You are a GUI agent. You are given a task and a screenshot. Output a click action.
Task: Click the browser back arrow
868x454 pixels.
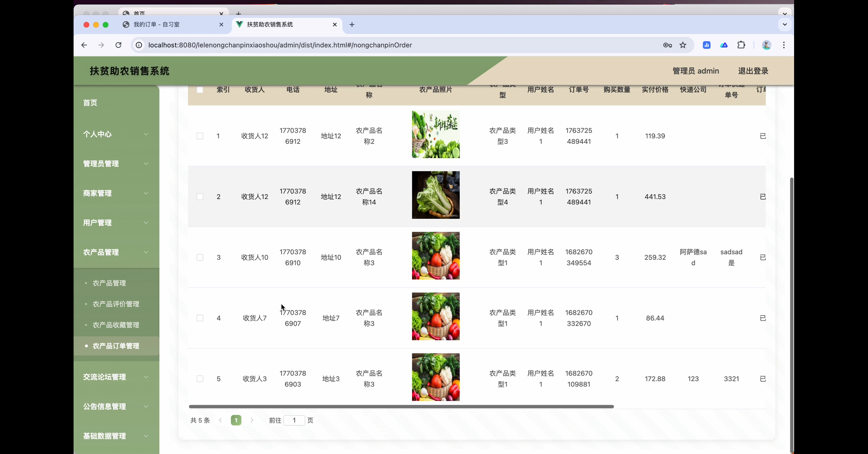pyautogui.click(x=84, y=45)
